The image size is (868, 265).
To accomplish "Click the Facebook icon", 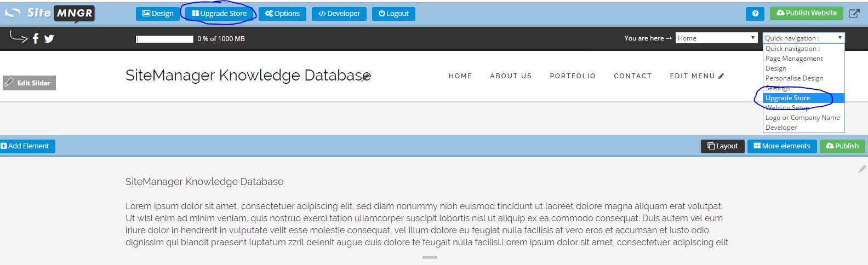I will pos(36,38).
